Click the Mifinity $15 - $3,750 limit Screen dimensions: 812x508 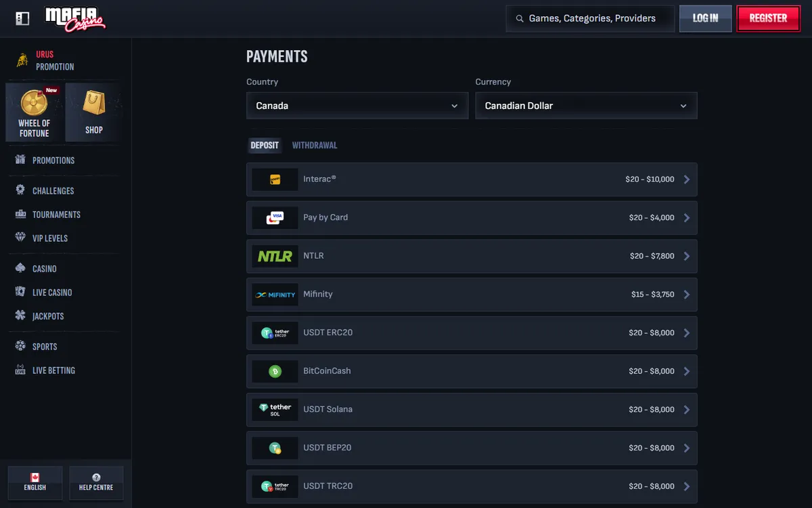pos(652,295)
